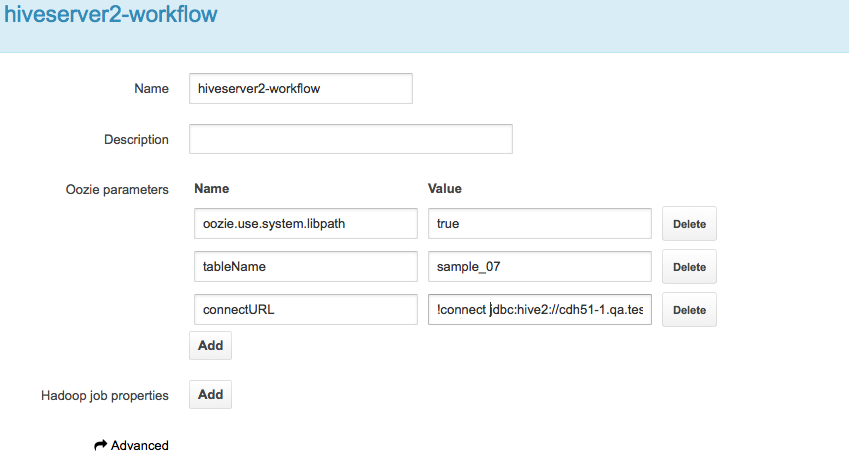Screen dimensions: 849x476
Task: Remove the connectURL parameter with Delete
Action: pos(689,310)
